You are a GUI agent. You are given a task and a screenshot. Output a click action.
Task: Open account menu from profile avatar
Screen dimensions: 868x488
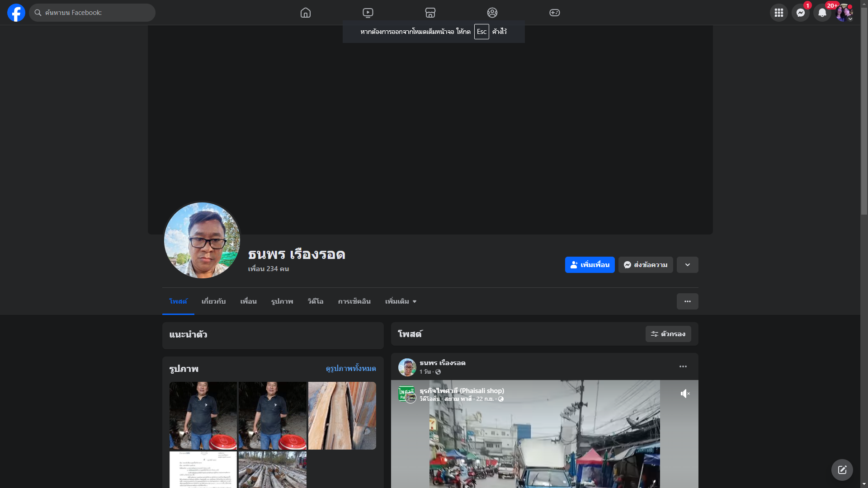point(844,13)
